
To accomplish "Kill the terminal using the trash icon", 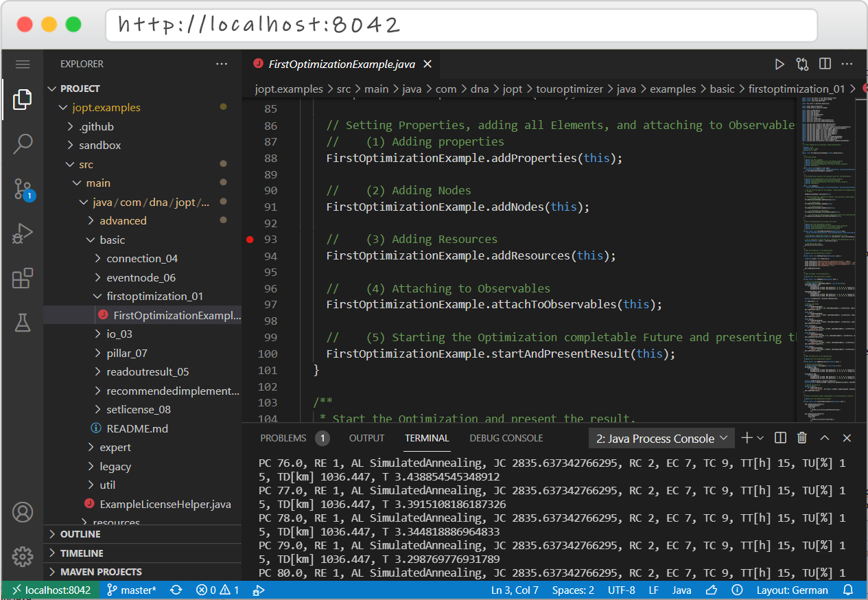I will click(802, 438).
